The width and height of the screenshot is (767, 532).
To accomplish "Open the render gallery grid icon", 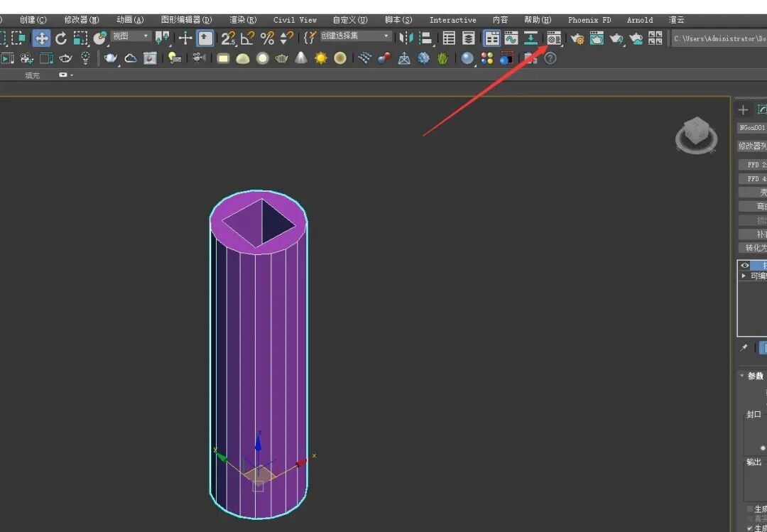I will [656, 38].
